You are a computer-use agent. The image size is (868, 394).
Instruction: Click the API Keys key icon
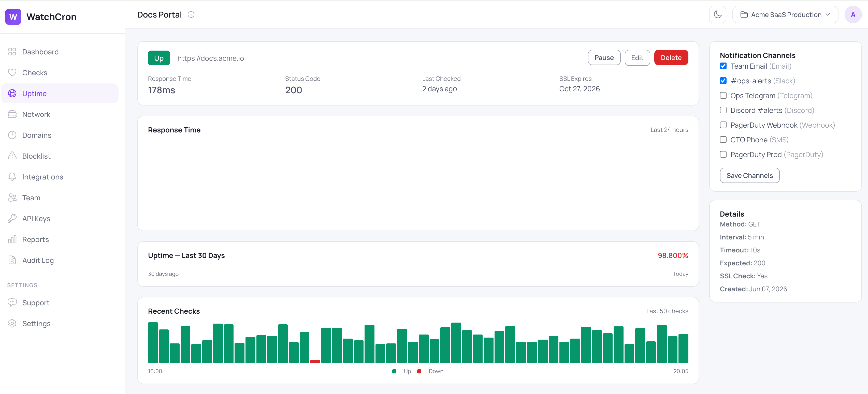coord(12,218)
